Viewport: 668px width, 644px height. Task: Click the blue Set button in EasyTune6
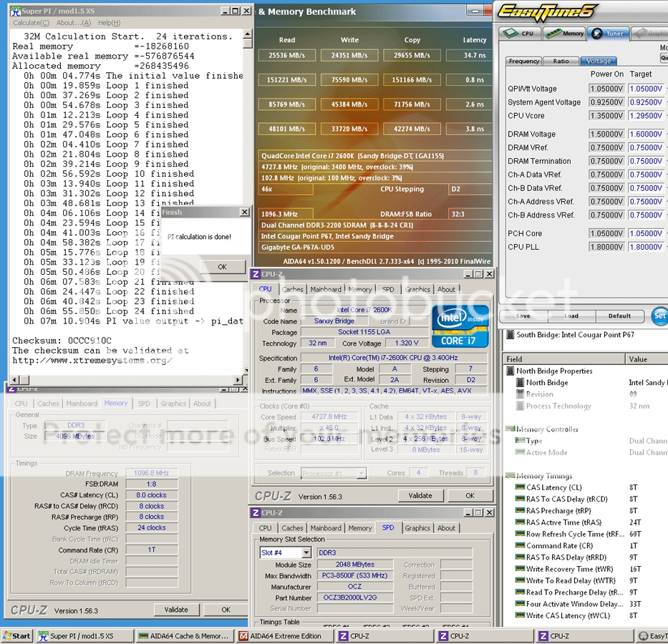660,316
